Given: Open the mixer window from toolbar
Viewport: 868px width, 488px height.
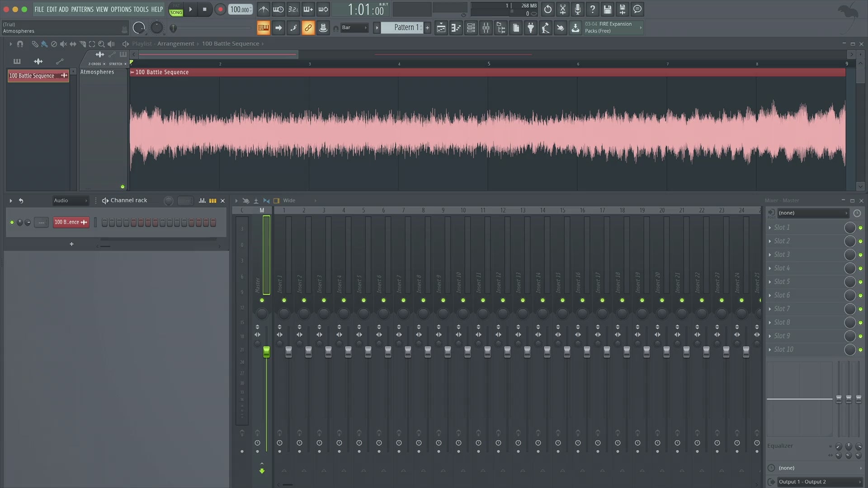Looking at the screenshot, I should pyautogui.click(x=486, y=28).
